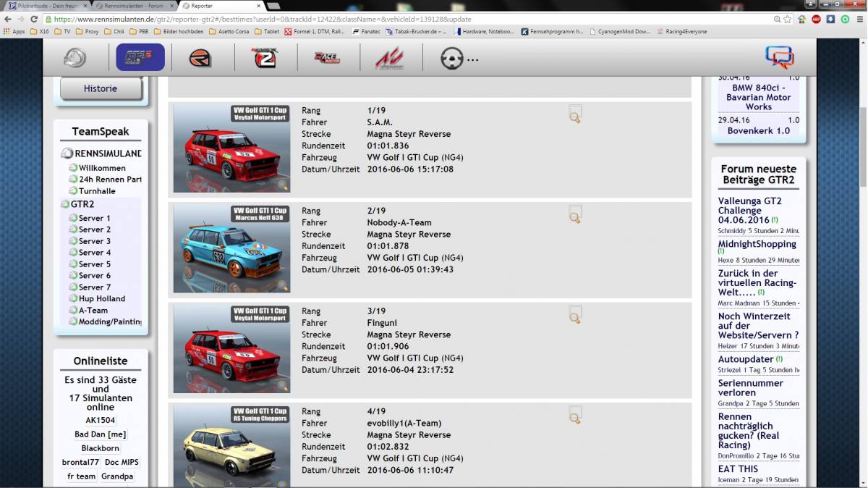The height and width of the screenshot is (488, 868).
Task: Open lap details icon for S.A.M. entry
Action: [x=575, y=114]
